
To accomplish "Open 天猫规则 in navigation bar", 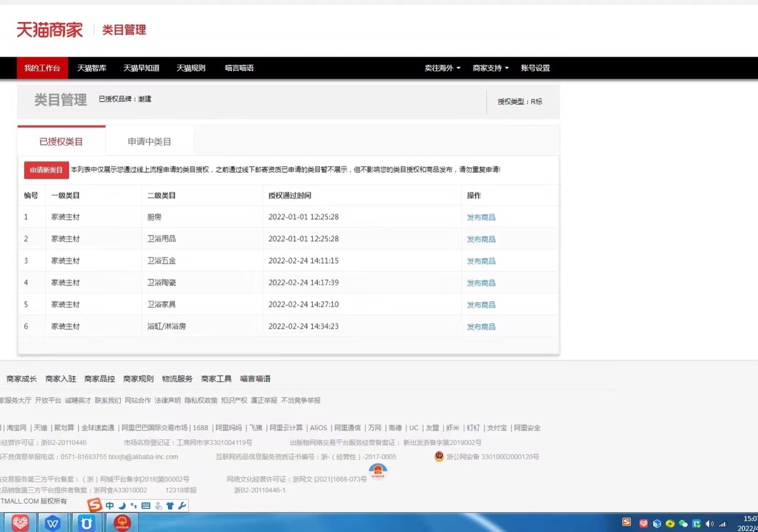I will [x=191, y=68].
